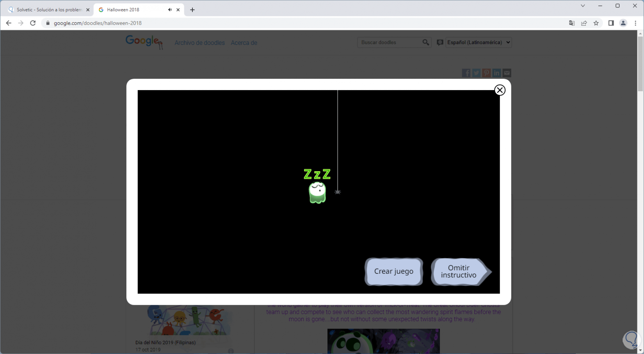Screen dimensions: 644x354
Task: Share doodle on Pinterest
Action: [486, 73]
